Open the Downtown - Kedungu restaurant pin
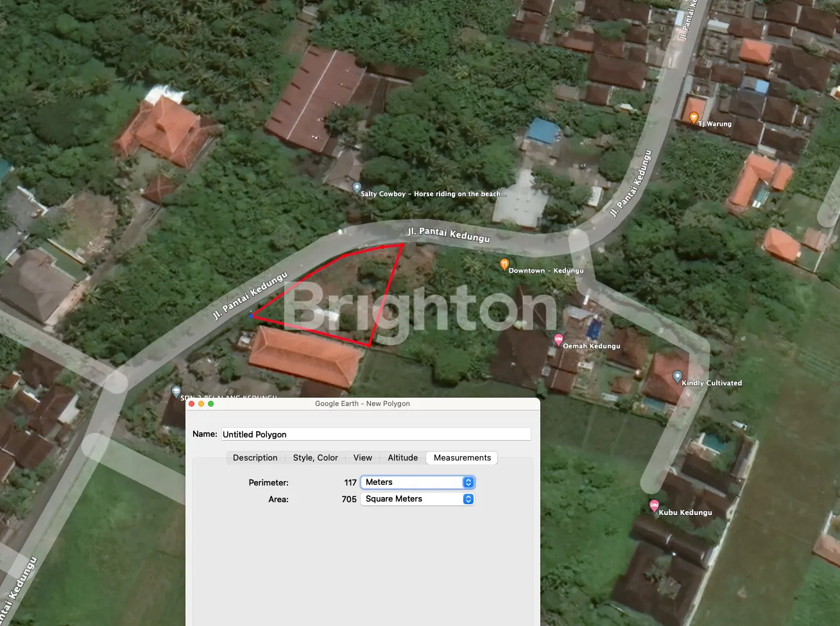The width and height of the screenshot is (840, 626). 504,264
